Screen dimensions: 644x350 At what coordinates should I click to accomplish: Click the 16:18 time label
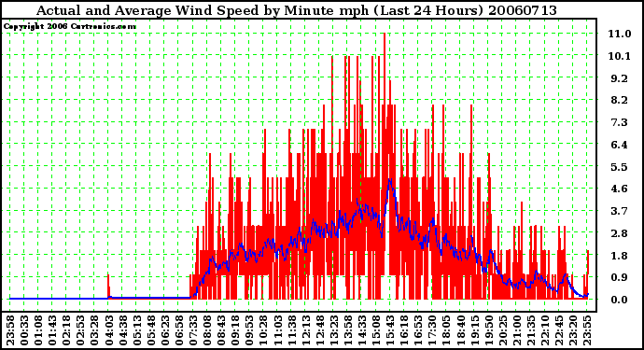pos(404,330)
